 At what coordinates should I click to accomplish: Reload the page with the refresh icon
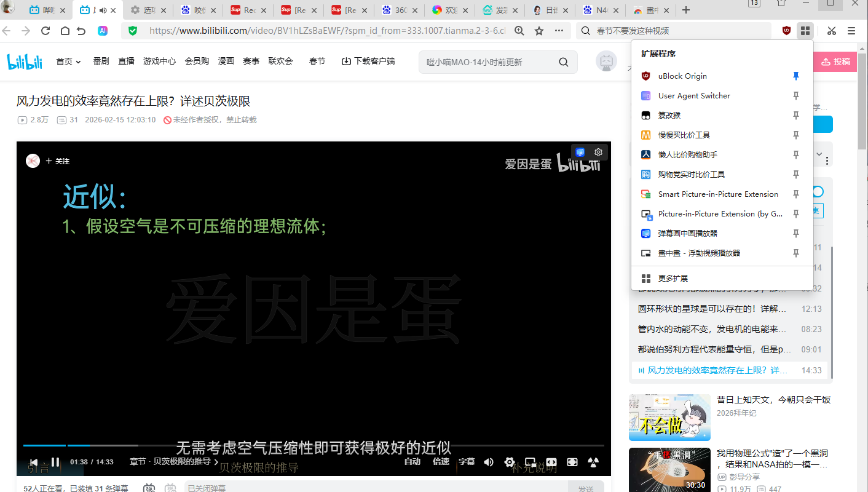pyautogui.click(x=45, y=31)
